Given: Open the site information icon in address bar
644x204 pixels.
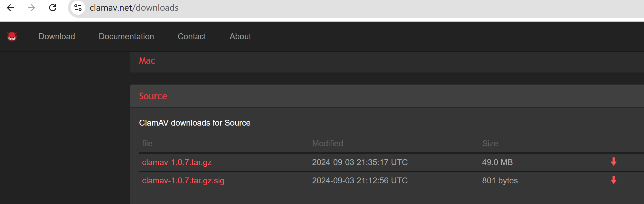Looking at the screenshot, I should click(78, 8).
